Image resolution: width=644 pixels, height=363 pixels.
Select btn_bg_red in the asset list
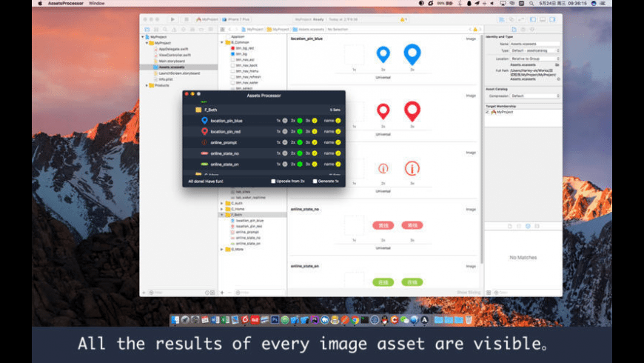[x=245, y=48]
